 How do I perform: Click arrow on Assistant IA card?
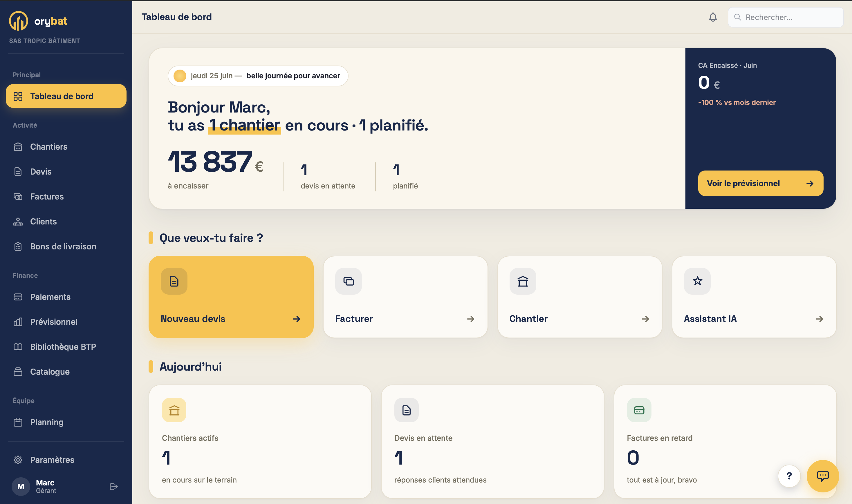point(819,319)
